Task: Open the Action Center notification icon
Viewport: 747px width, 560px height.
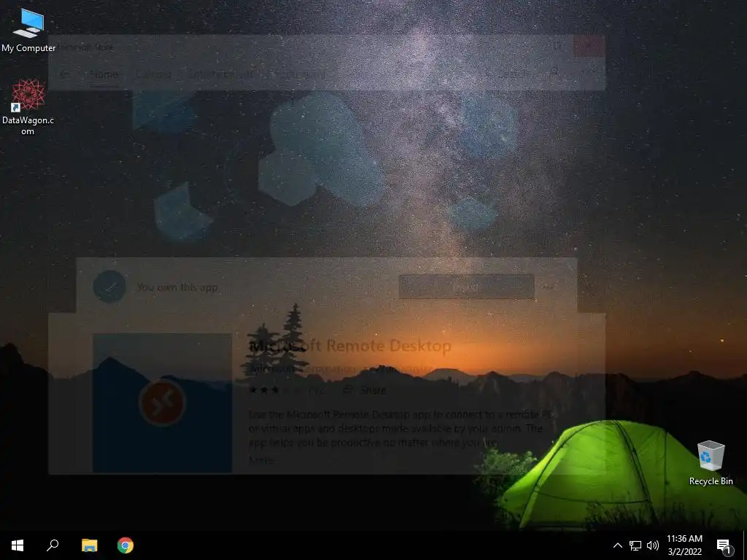Action: [x=724, y=545]
